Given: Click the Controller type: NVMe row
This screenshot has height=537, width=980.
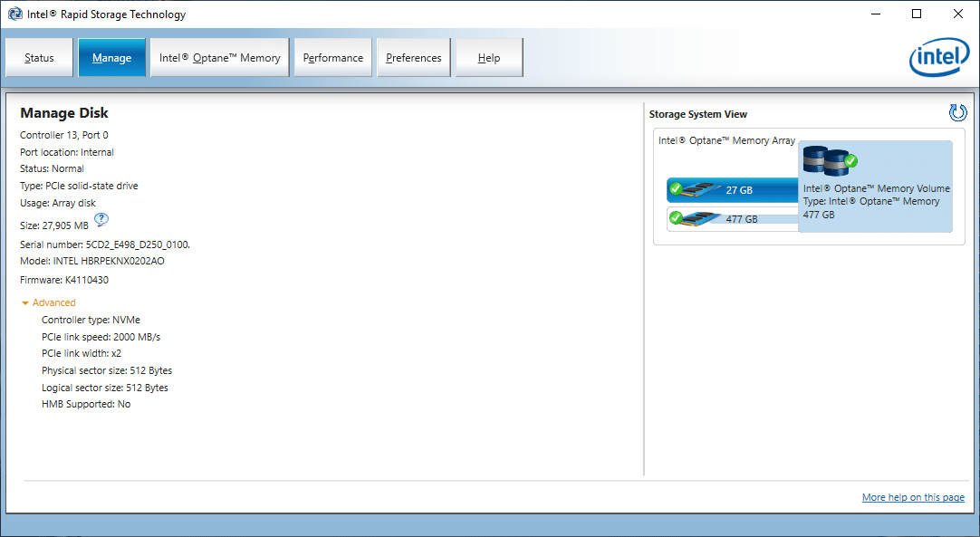Looking at the screenshot, I should click(x=91, y=320).
